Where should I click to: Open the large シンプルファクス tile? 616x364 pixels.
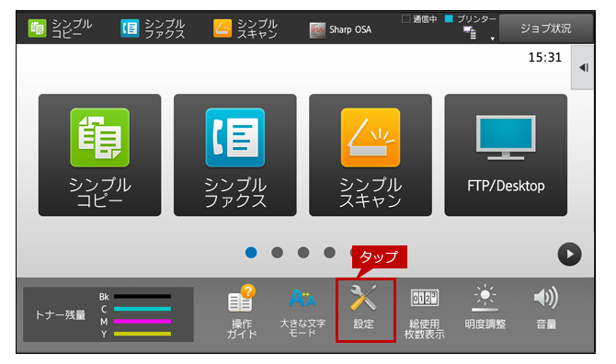pyautogui.click(x=235, y=155)
